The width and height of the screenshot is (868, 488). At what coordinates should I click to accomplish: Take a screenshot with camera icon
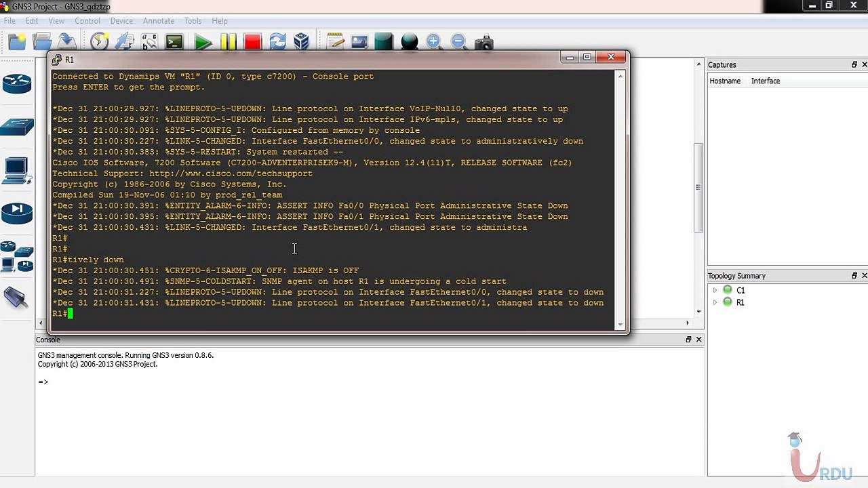484,43
